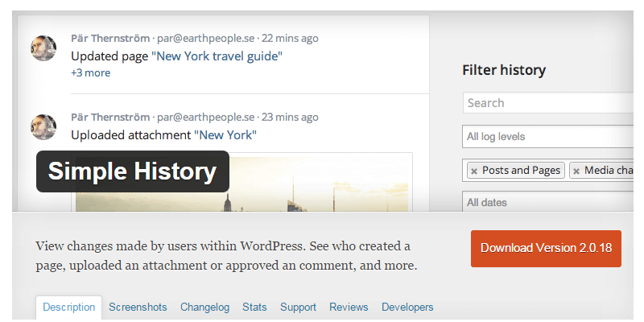Open the Support tab

(298, 307)
